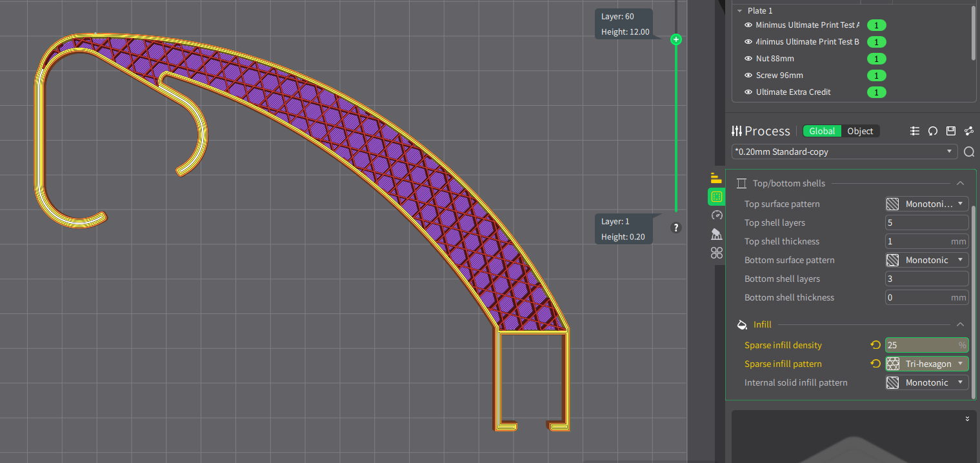980x463 pixels.
Task: Reset Sparse infill pattern to default
Action: point(875,364)
